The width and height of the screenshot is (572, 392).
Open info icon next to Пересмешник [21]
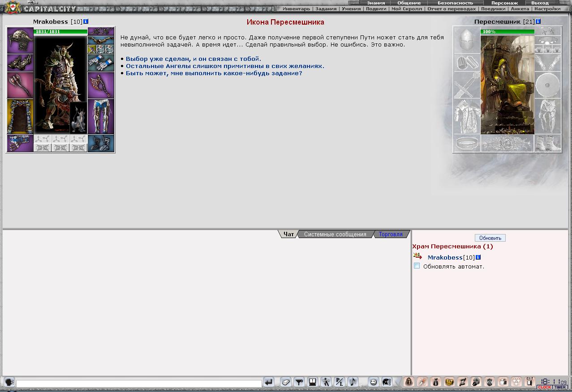[x=538, y=21]
